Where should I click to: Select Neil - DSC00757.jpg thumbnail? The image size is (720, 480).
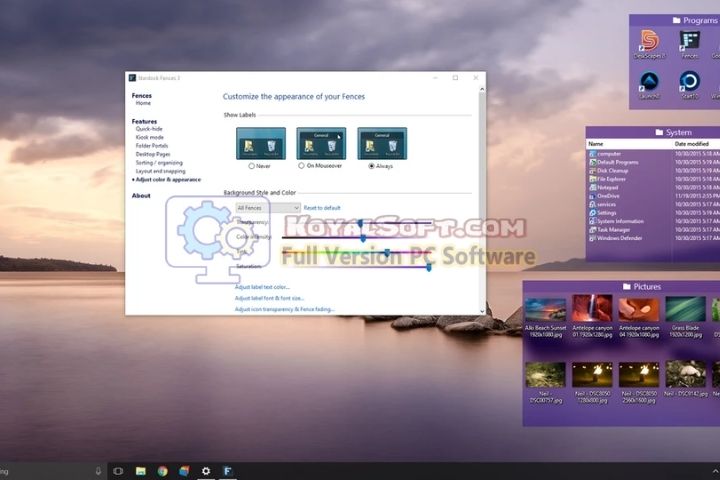click(546, 375)
